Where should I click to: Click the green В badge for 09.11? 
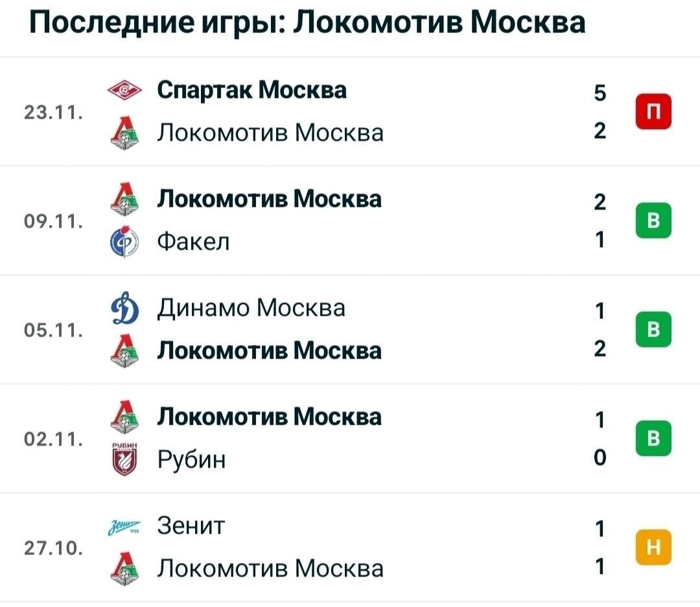(x=653, y=220)
